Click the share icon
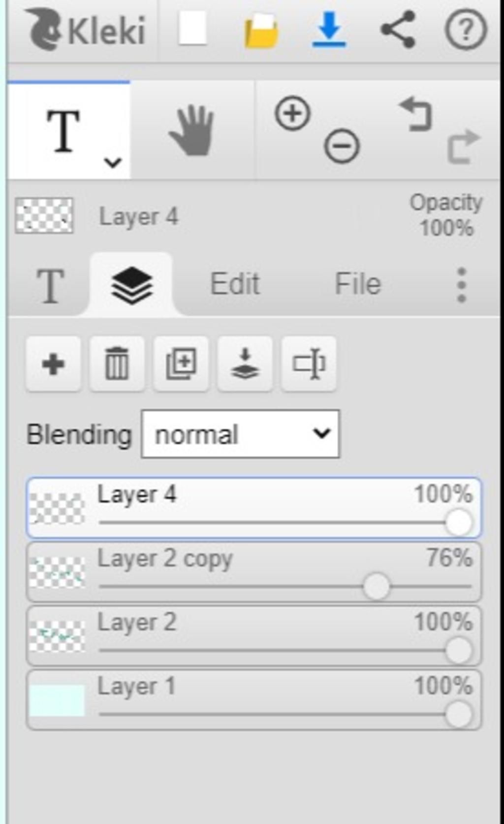 (x=398, y=30)
